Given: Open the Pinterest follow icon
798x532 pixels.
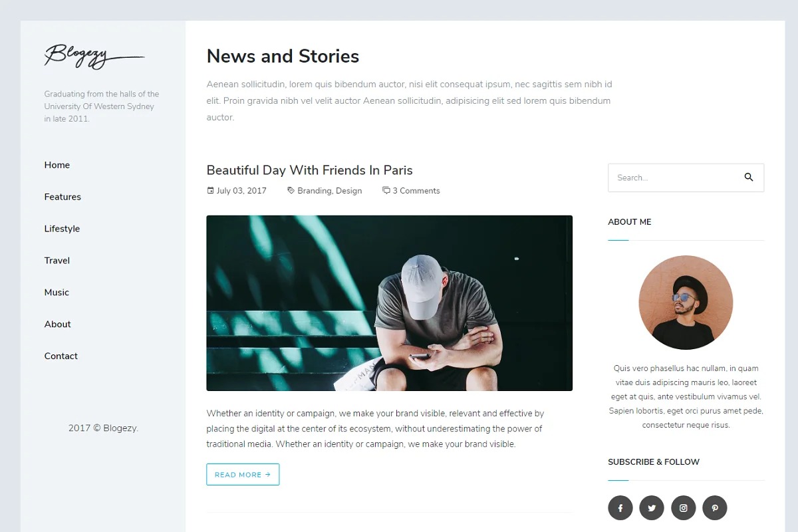Looking at the screenshot, I should (715, 508).
